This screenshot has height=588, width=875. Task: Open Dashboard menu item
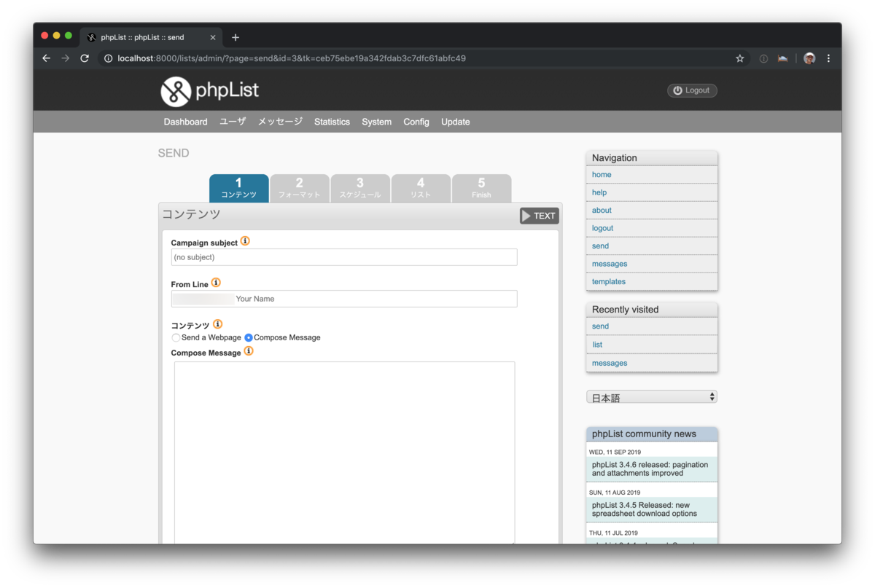[x=185, y=122]
